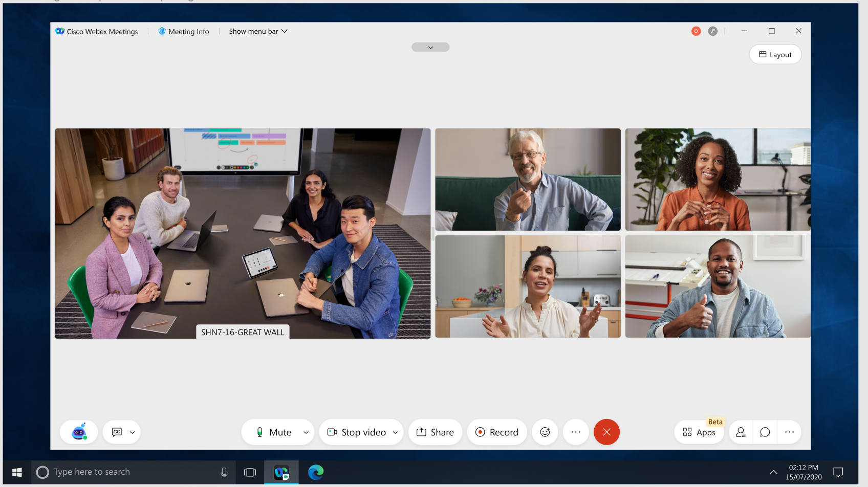This screenshot has width=868, height=487.
Task: Open the chat panel
Action: (x=765, y=432)
